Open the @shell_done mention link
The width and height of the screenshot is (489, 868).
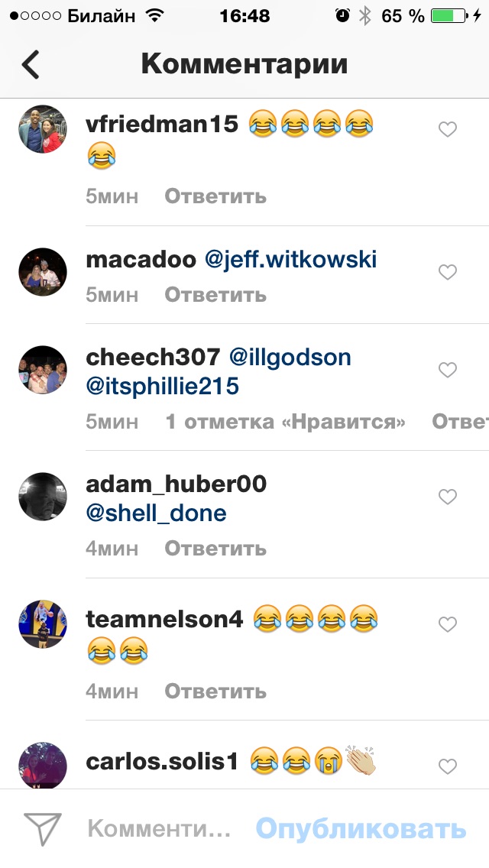pos(156,513)
